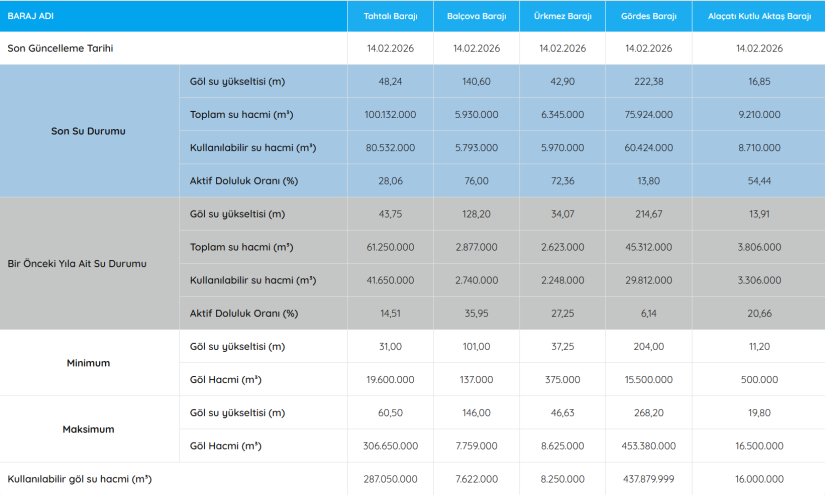Select Balçova's total water volume 5.930.000

click(x=476, y=115)
